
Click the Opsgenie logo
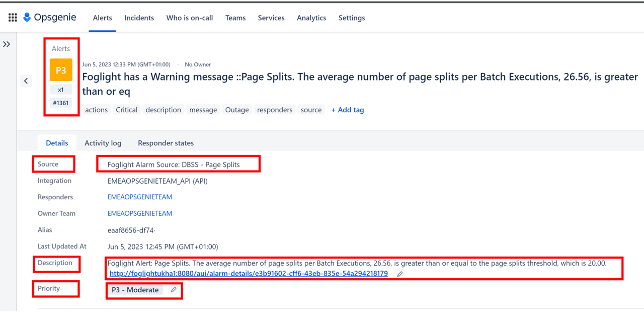(49, 18)
